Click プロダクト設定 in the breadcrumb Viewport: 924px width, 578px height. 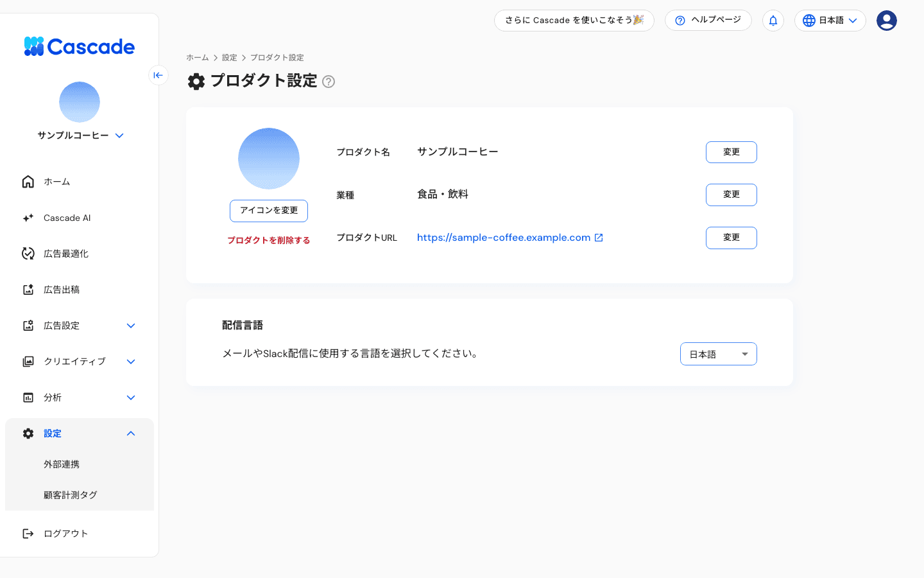click(277, 58)
